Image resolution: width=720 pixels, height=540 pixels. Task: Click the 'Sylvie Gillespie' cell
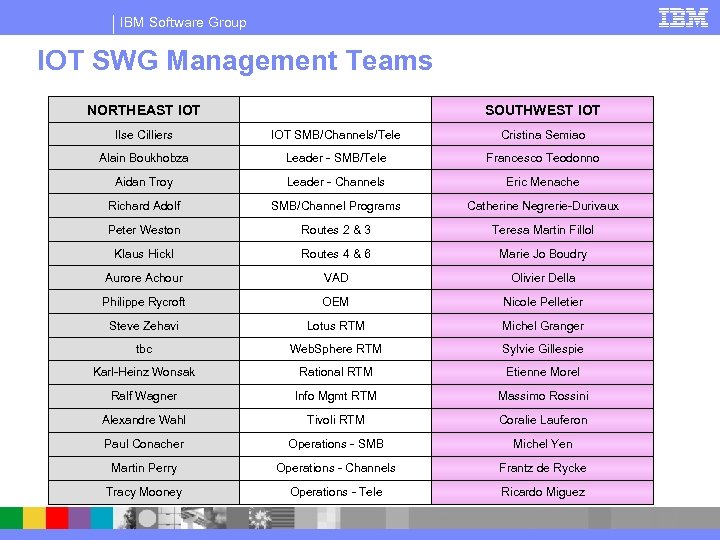tap(542, 349)
